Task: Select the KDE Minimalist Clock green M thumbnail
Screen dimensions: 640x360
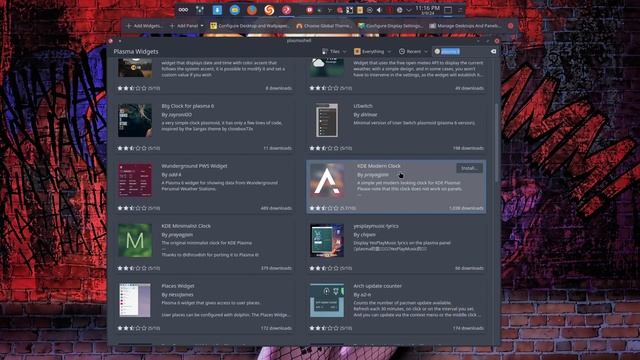Action: (x=135, y=240)
